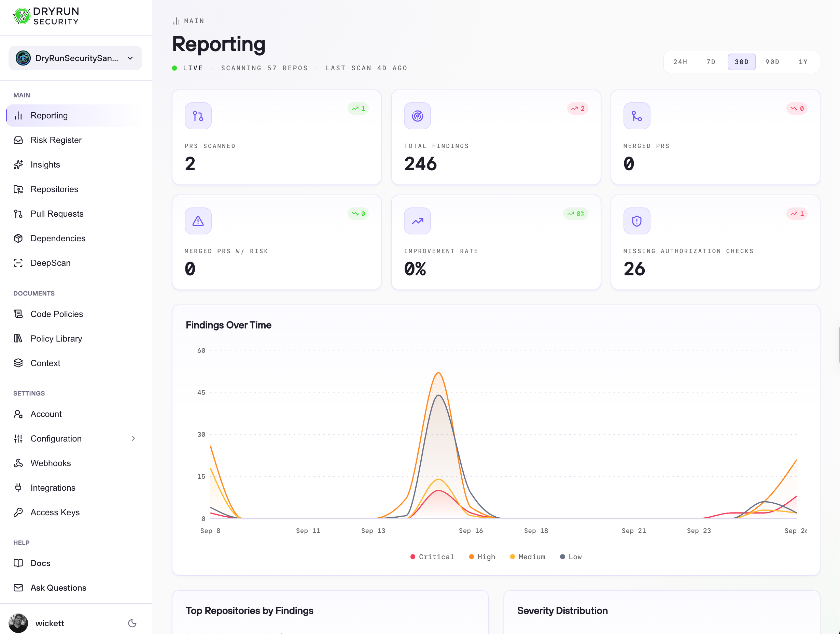The height and width of the screenshot is (634, 840).
Task: Click the LIVE status indicator
Action: coord(187,68)
